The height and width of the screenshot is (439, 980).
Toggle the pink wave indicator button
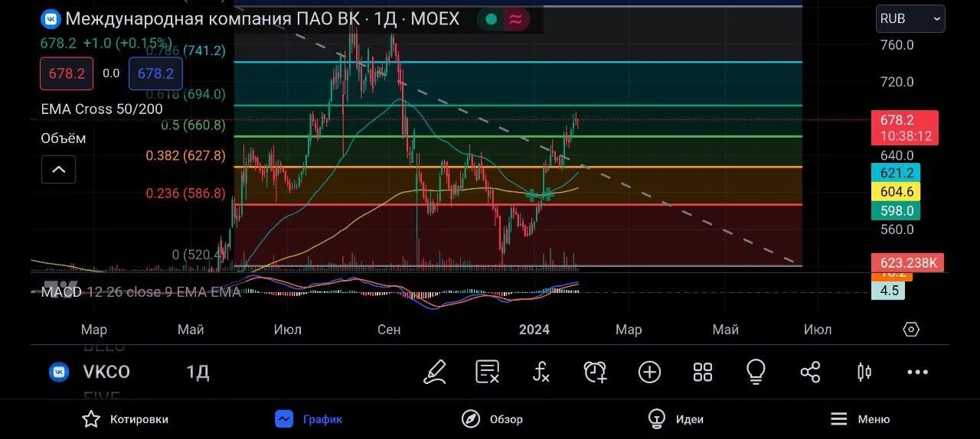[516, 20]
